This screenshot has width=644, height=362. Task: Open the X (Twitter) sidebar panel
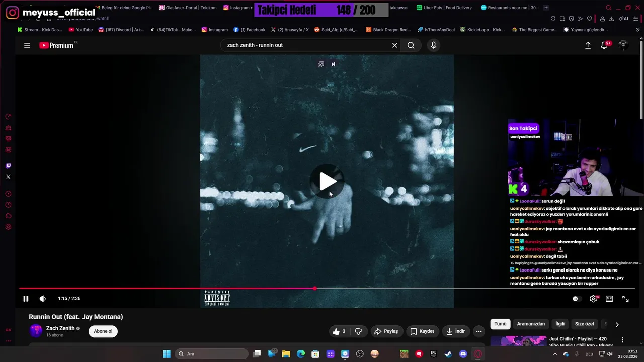click(x=8, y=177)
